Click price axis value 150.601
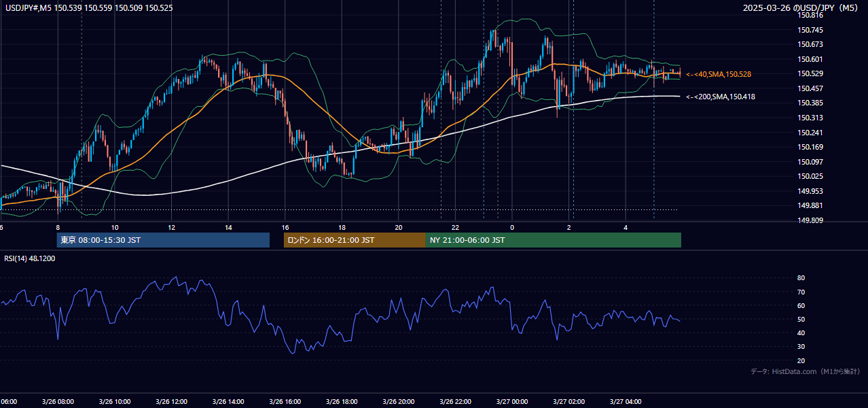 810,59
